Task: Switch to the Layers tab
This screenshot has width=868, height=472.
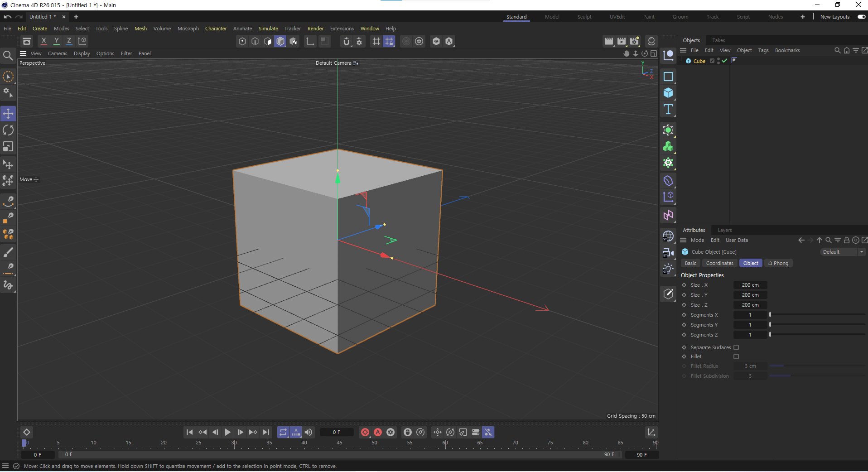Action: tap(725, 230)
